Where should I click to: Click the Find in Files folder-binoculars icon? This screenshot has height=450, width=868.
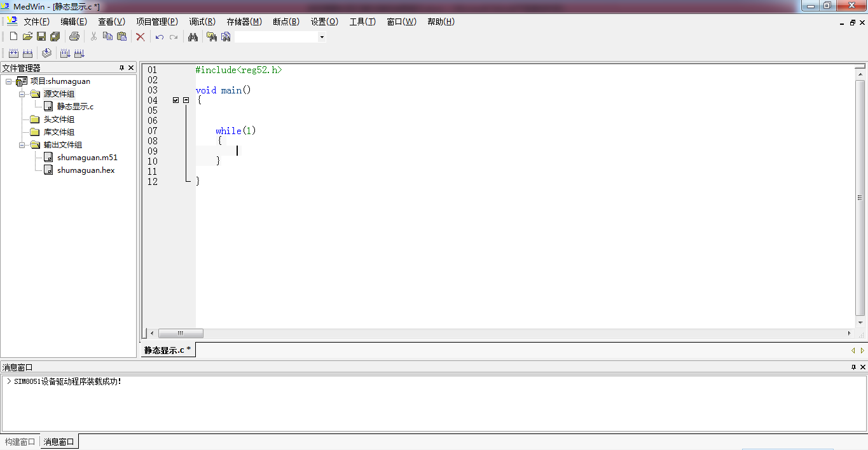pos(212,37)
